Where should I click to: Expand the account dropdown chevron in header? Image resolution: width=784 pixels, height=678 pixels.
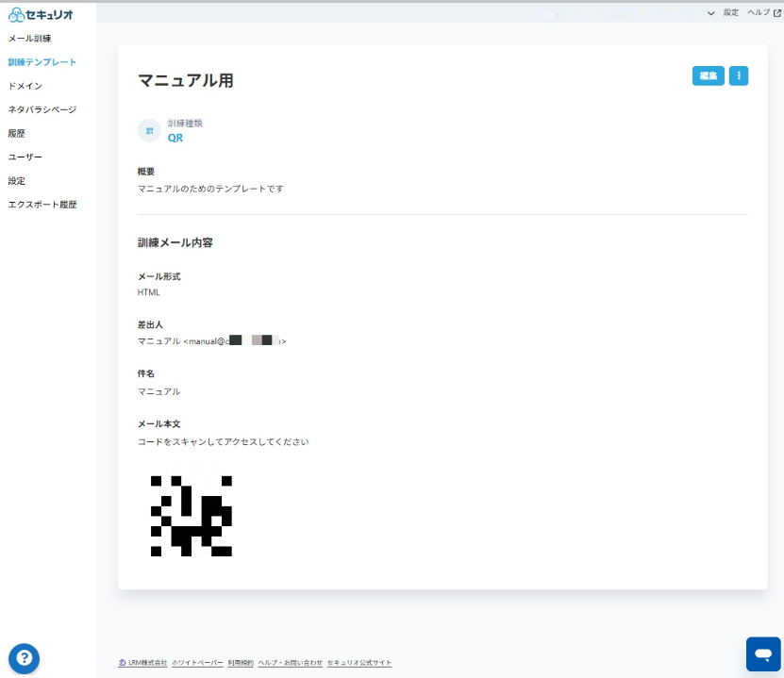(710, 13)
